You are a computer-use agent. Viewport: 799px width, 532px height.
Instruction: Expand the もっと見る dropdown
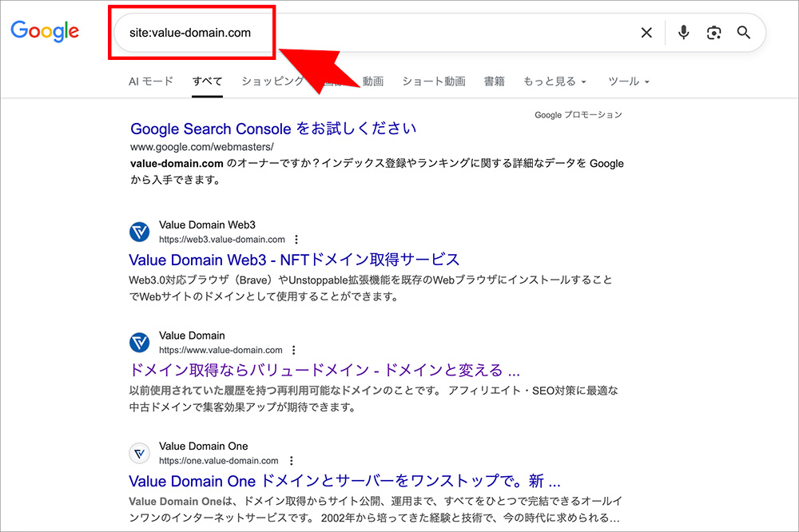(x=555, y=81)
